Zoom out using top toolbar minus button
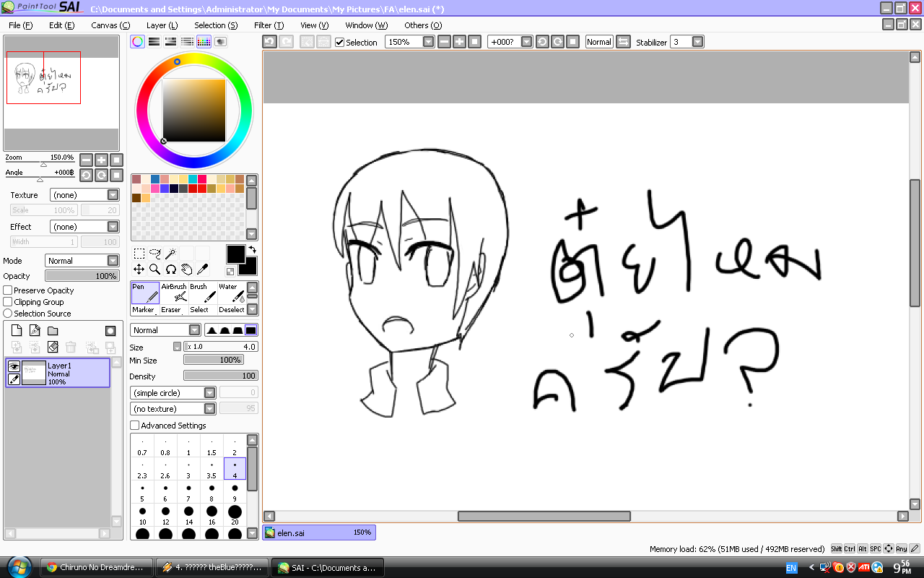This screenshot has width=924, height=578. [444, 42]
